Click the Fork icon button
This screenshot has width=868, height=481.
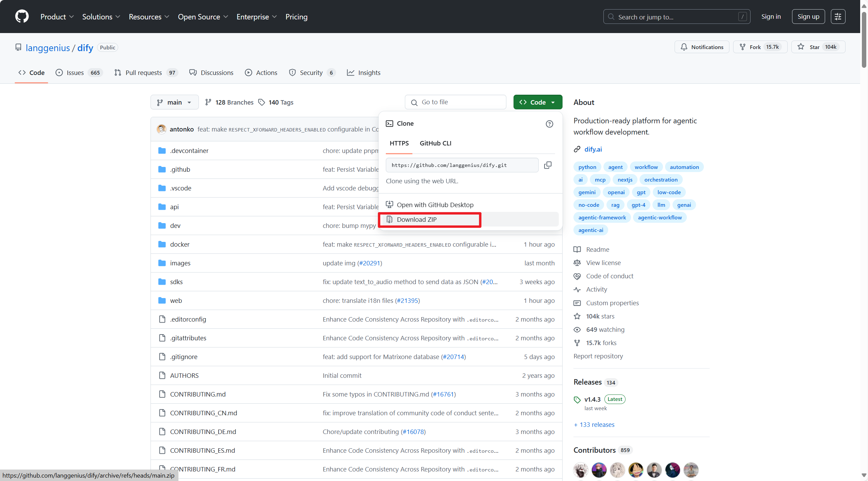pos(743,47)
